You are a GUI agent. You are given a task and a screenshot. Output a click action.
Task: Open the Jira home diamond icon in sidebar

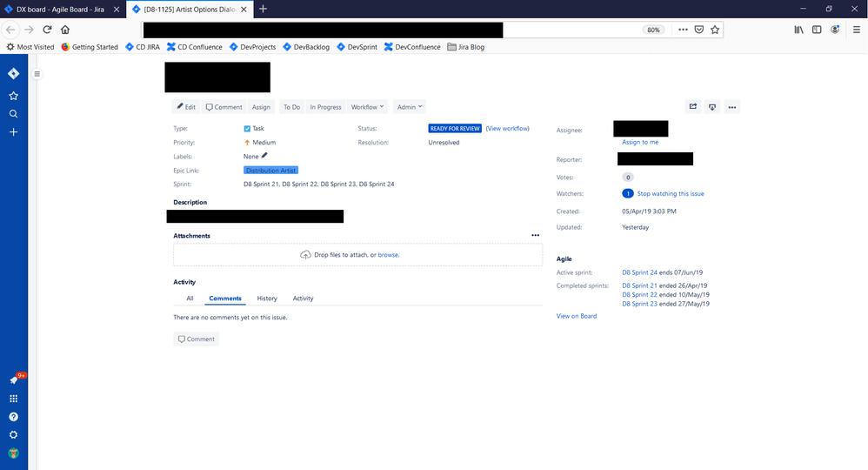point(14,74)
